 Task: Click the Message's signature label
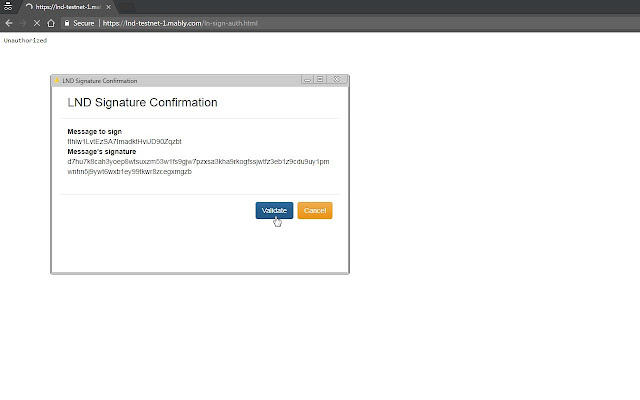pyautogui.click(x=102, y=151)
